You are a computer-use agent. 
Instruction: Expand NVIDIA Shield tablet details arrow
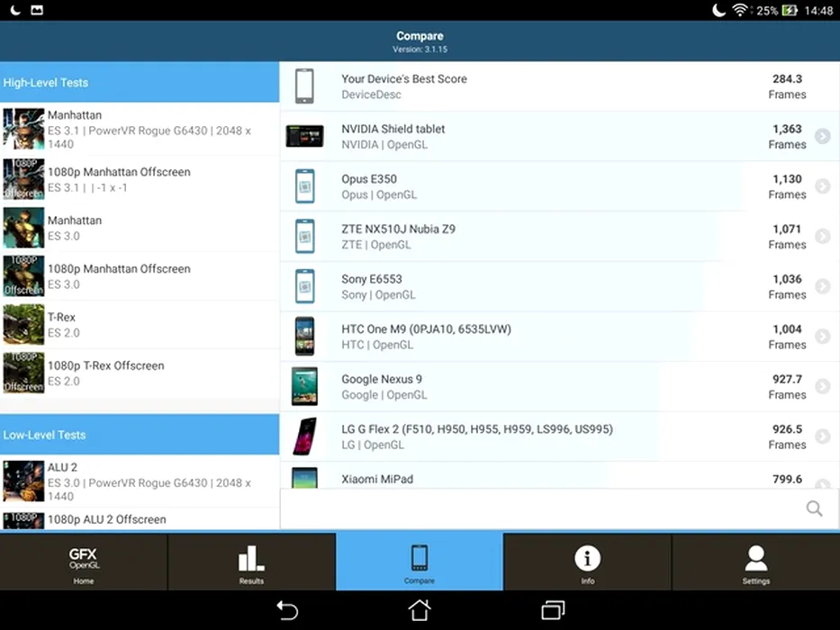822,137
